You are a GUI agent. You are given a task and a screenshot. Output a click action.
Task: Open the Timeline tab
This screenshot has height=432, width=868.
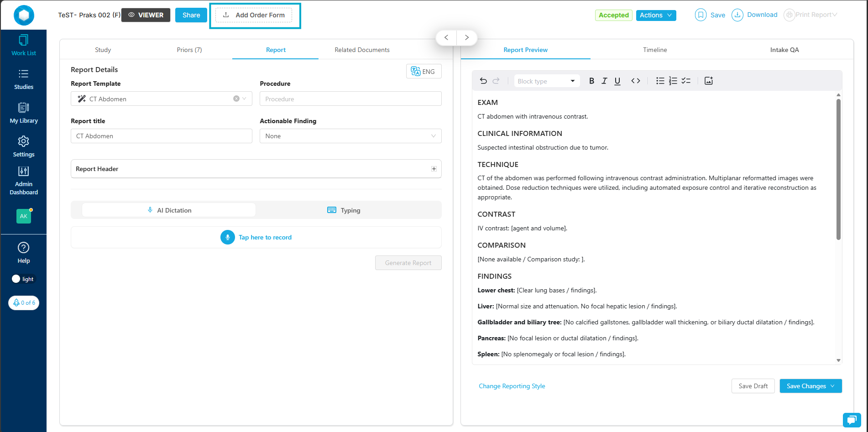[655, 50]
